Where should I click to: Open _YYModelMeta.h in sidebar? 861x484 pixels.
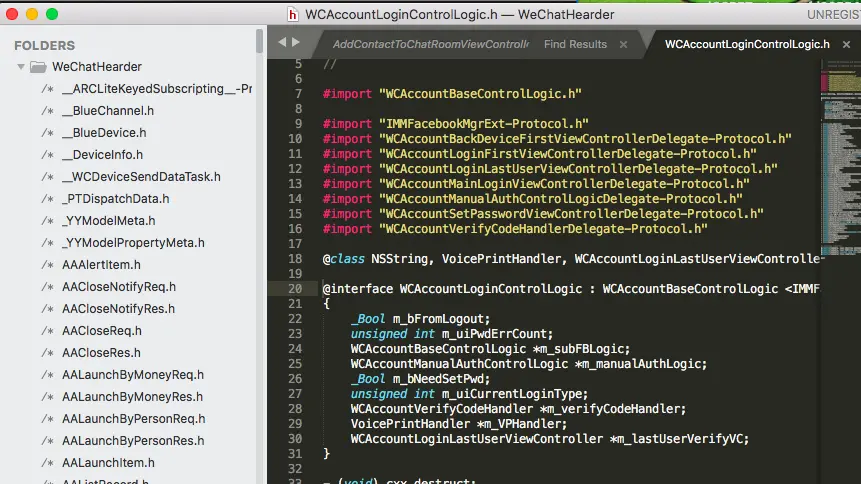[109, 221]
